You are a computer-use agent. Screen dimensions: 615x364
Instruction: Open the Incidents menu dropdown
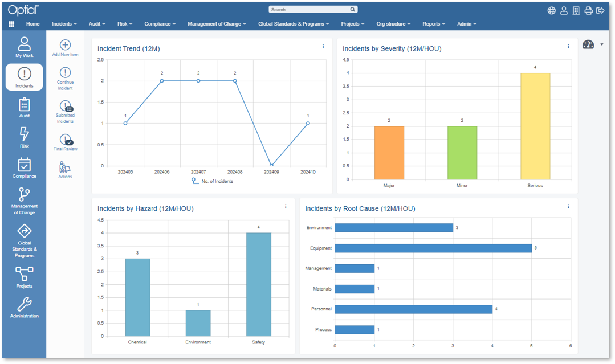click(64, 24)
